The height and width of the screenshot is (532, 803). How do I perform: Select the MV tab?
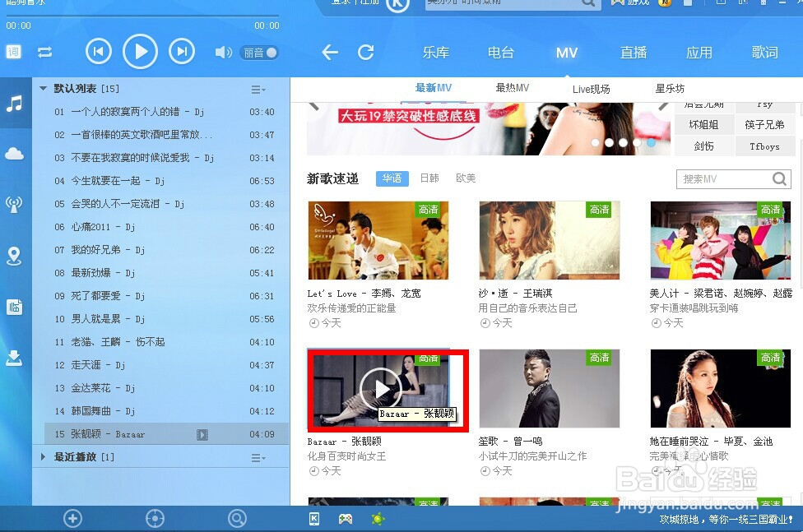click(567, 53)
